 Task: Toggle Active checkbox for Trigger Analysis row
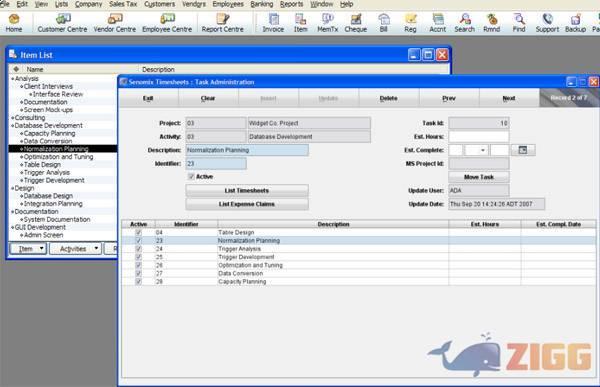(139, 249)
